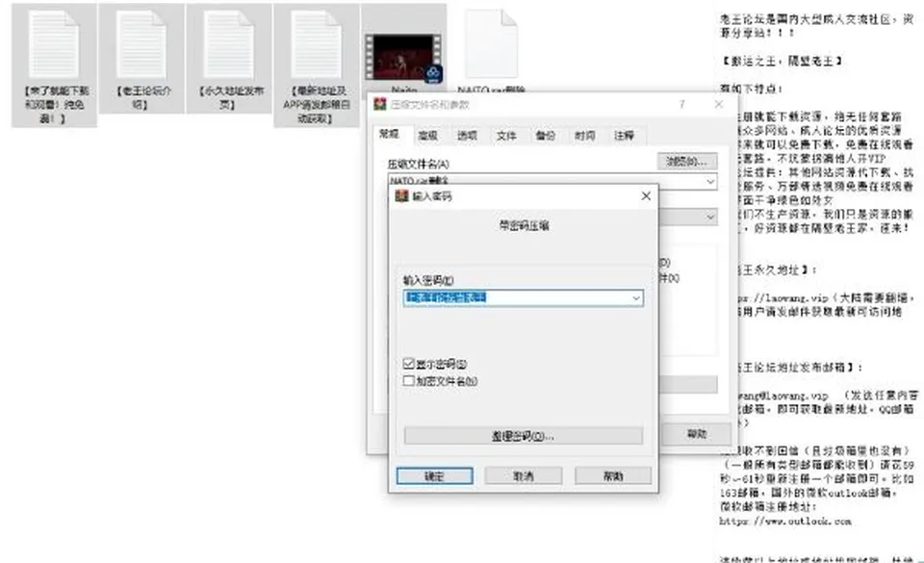Switch to the 高级 tab
Screen dimensions: 924x563
427,136
